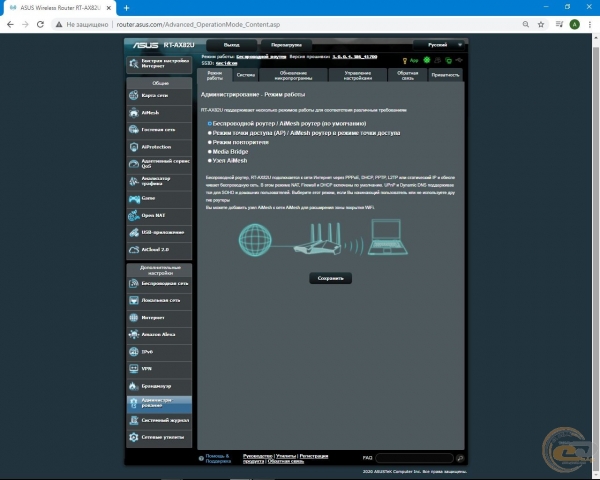Open the USB application sidebar item
Viewport: 600px width, 480px height.
click(x=159, y=232)
